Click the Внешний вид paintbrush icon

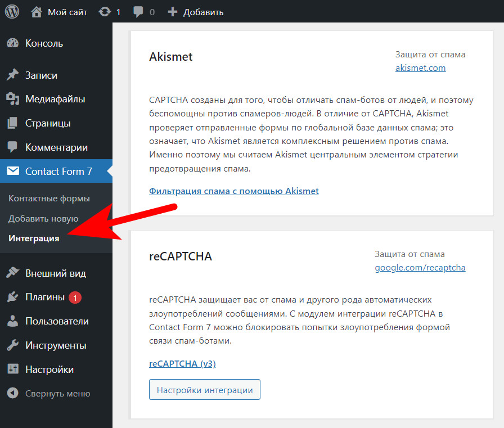pyautogui.click(x=13, y=273)
